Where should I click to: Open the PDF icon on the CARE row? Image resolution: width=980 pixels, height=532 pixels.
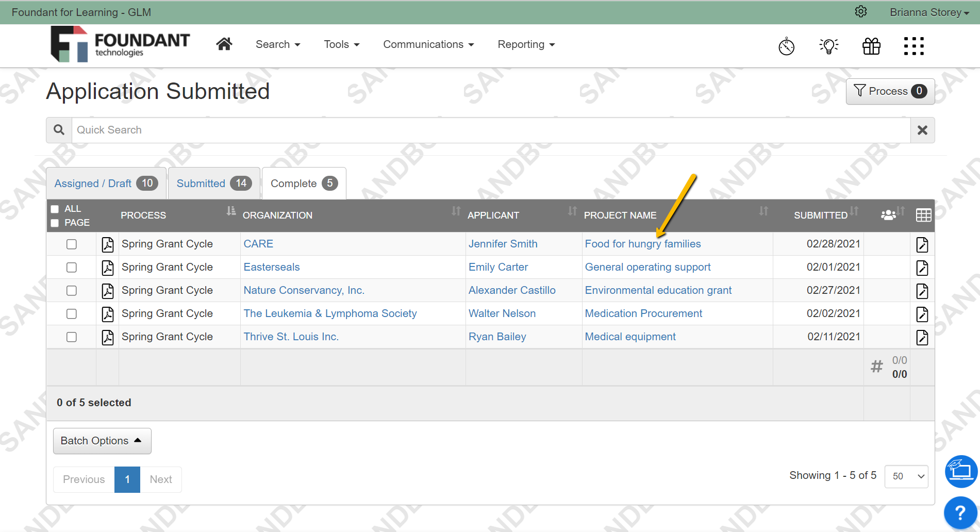(x=107, y=244)
